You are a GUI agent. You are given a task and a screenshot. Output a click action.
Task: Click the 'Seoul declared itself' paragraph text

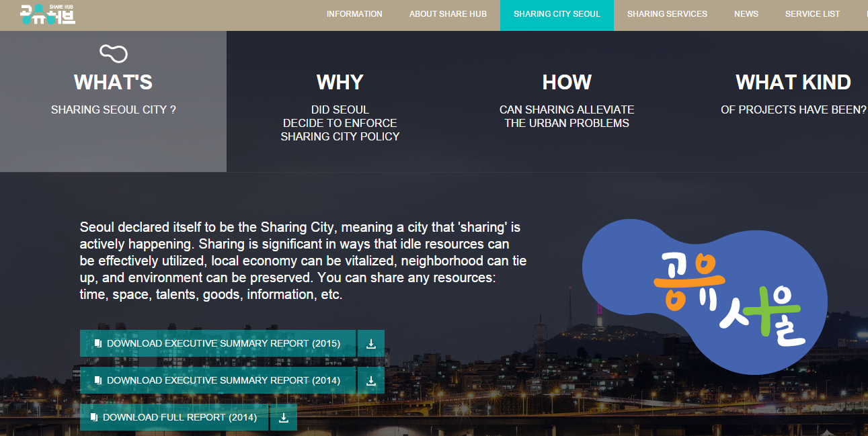303,261
